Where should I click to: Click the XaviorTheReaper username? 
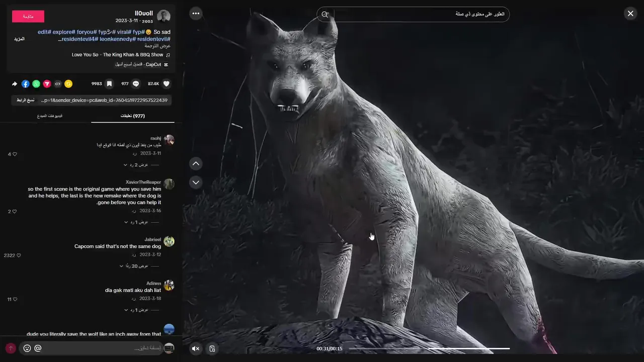coord(143,182)
